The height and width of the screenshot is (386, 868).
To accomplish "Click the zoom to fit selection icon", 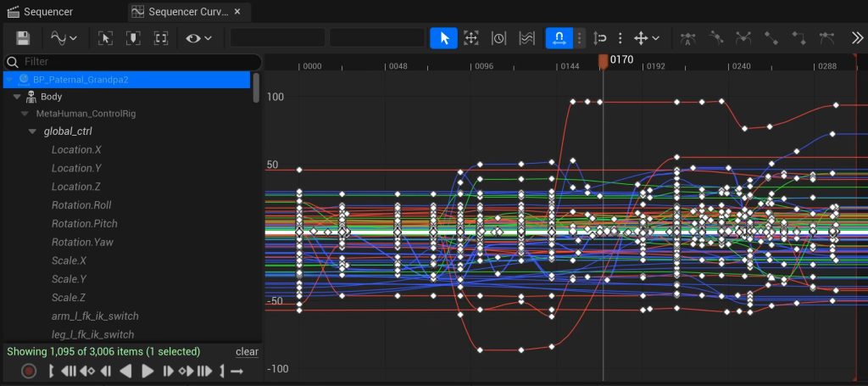I will [105, 38].
